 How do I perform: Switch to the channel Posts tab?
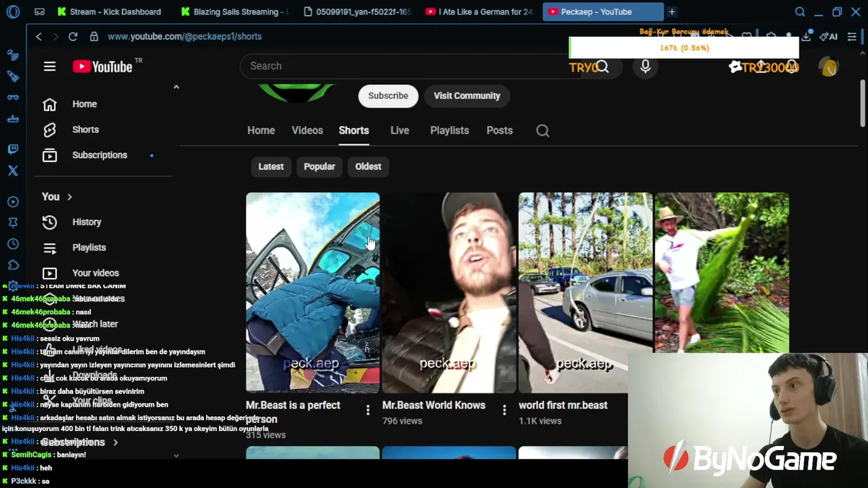(499, 131)
